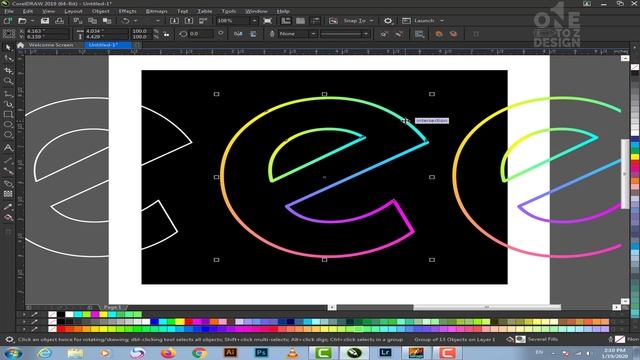This screenshot has height=360, width=640.
Task: Toggle the Lock ratio padlock
Action: tap(167, 34)
